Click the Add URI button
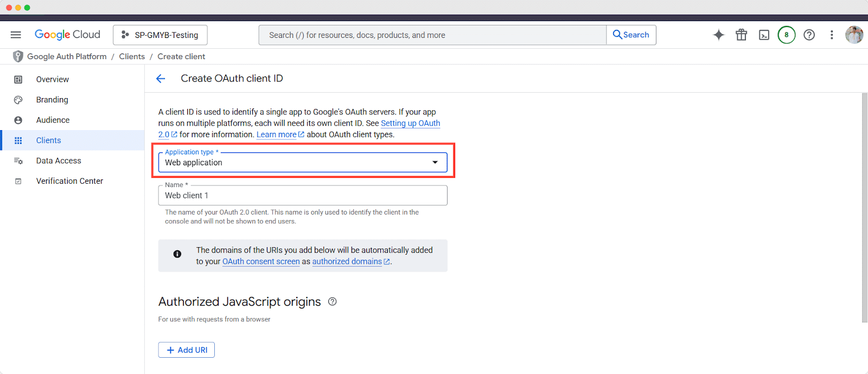Screen dimensions: 868x374 pyautogui.click(x=187, y=350)
